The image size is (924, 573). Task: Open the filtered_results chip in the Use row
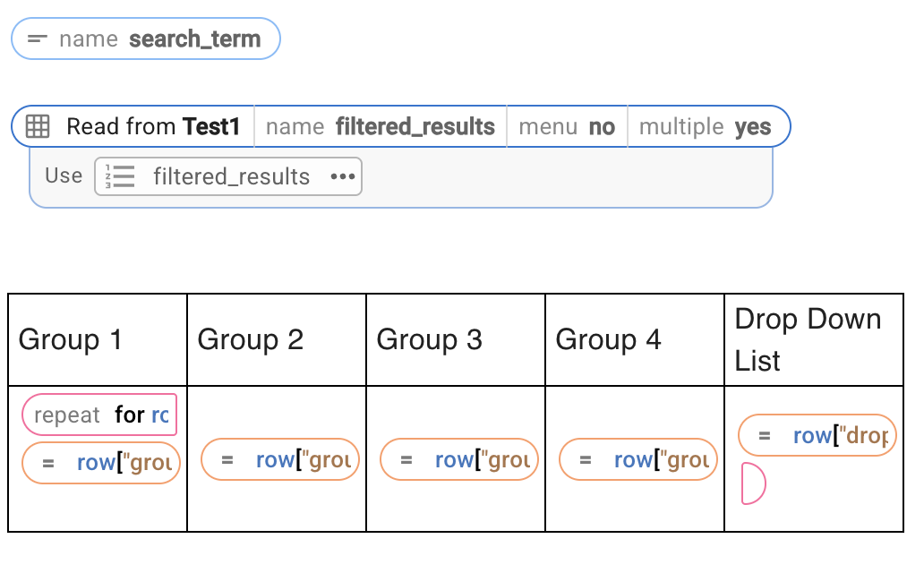click(x=230, y=176)
